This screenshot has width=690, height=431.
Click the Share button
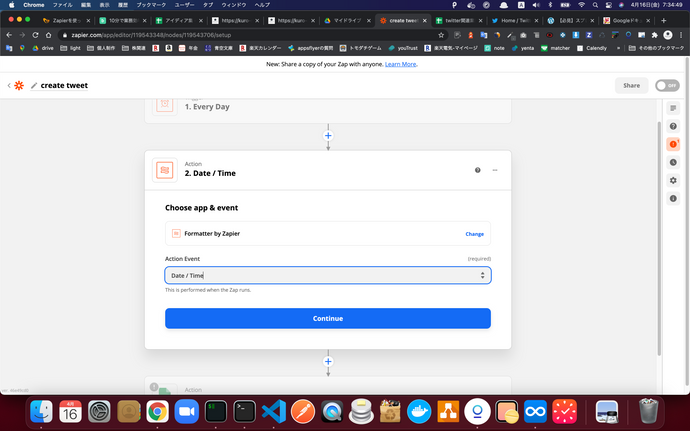[631, 85]
